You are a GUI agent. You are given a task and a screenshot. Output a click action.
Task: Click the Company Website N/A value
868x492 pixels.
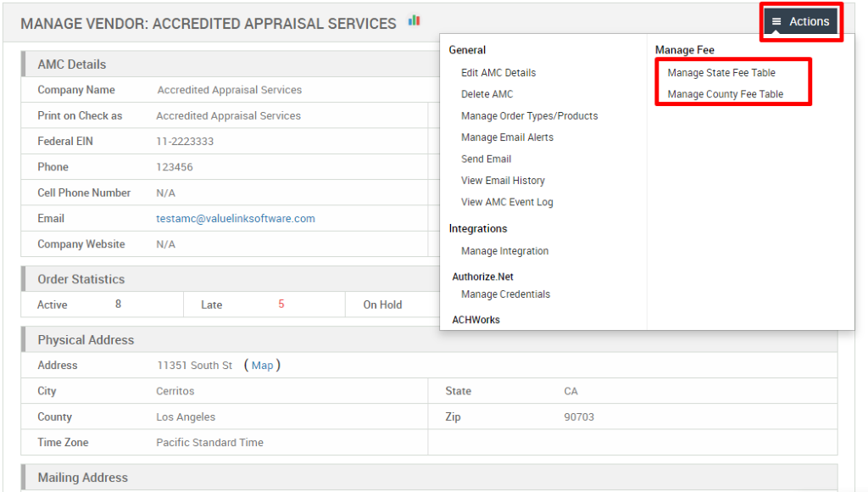[165, 244]
